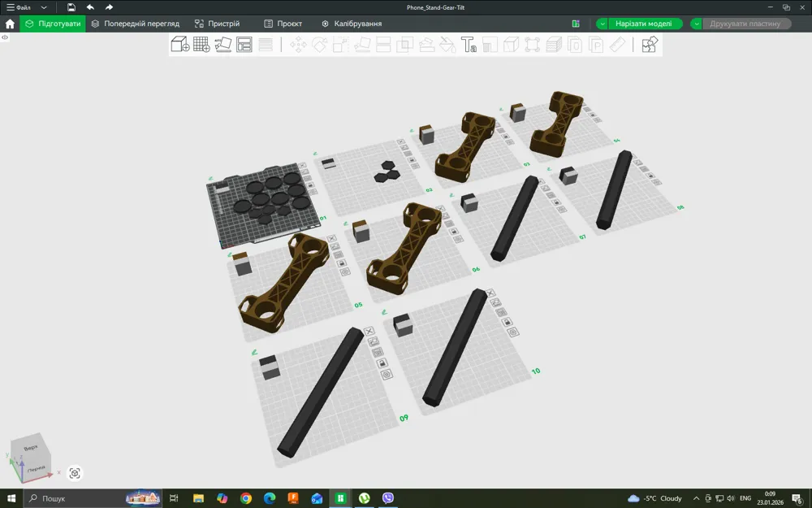Click Windows Start button
The image size is (812, 508).
(11, 498)
